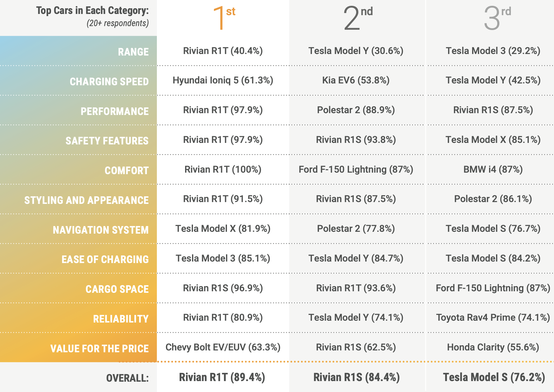The width and height of the screenshot is (554, 392).
Task: Click Rivian R1S (96.9%) cargo space cell
Action: pos(223,288)
